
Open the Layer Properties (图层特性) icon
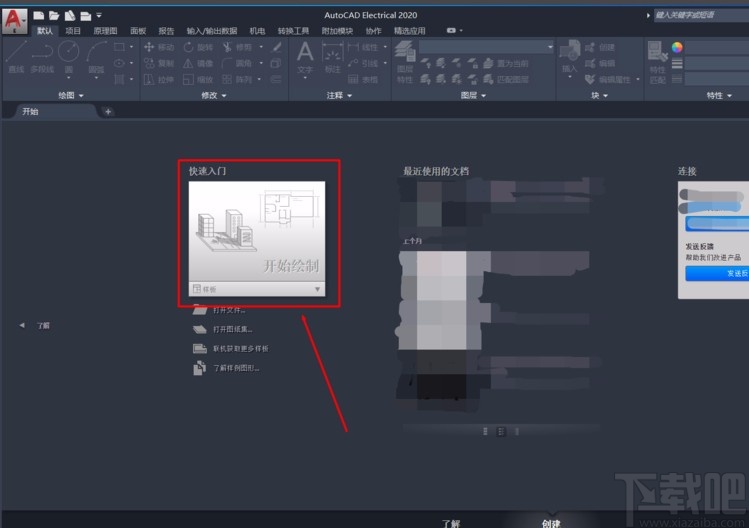pyautogui.click(x=405, y=62)
